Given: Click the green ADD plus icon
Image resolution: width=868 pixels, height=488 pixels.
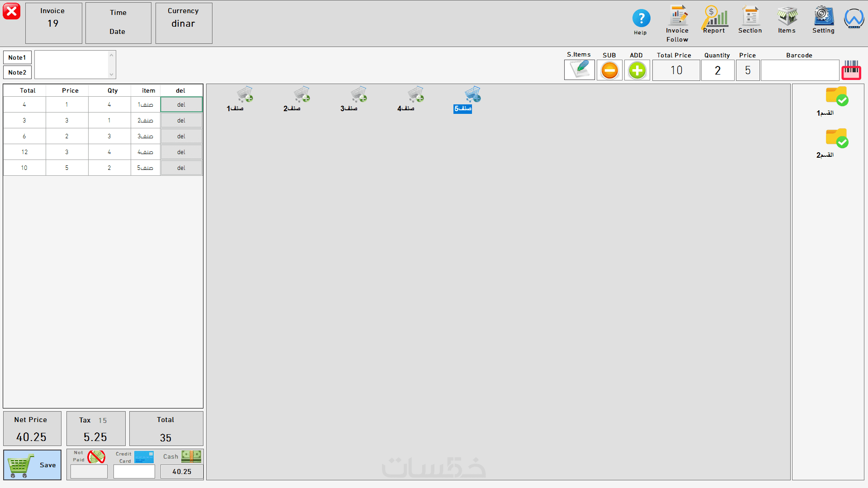Looking at the screenshot, I should [x=637, y=70].
